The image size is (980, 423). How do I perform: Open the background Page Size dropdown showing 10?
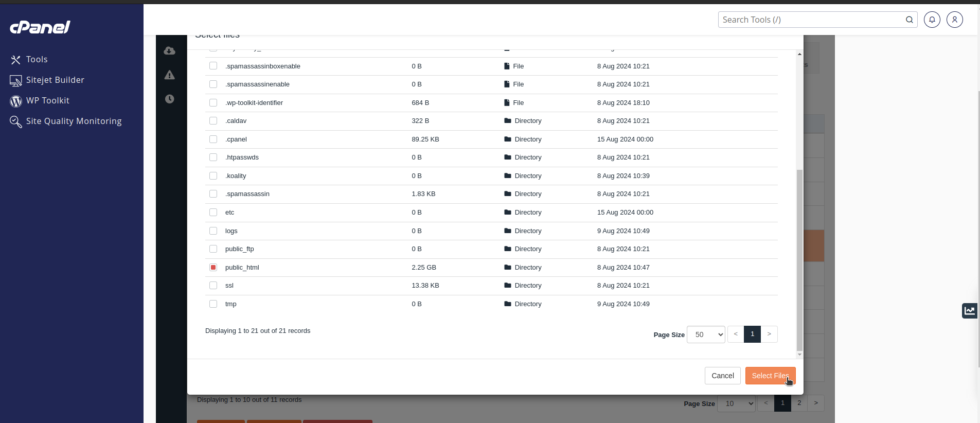pos(737,403)
